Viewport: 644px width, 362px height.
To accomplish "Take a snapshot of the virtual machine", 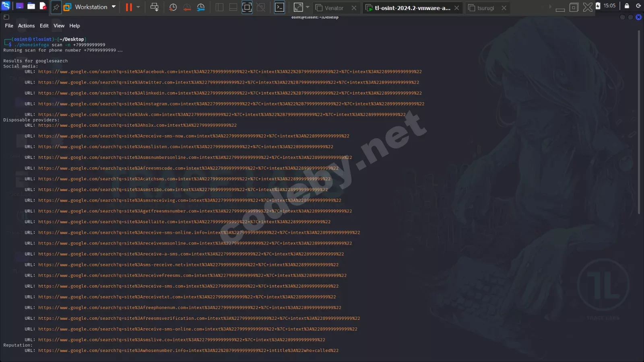I will (173, 7).
